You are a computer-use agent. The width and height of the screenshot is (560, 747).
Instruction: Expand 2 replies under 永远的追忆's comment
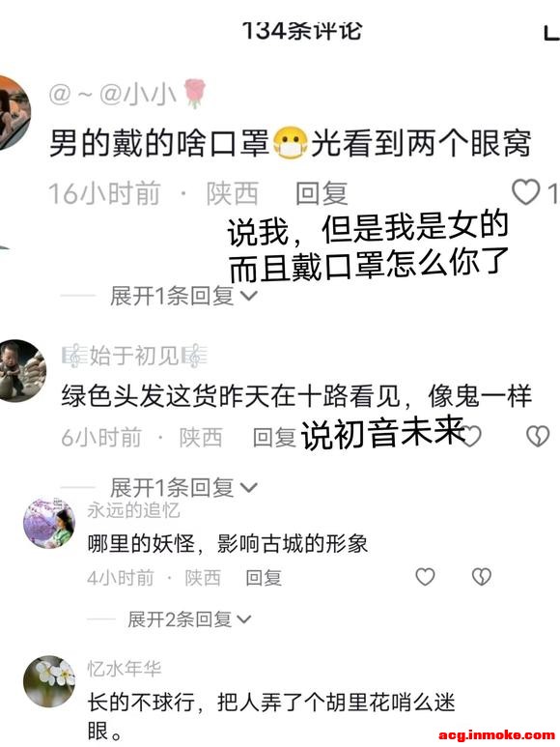(x=189, y=619)
